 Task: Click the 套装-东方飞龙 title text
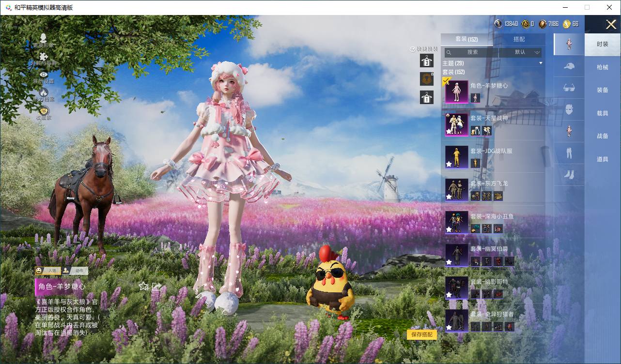[489, 183]
